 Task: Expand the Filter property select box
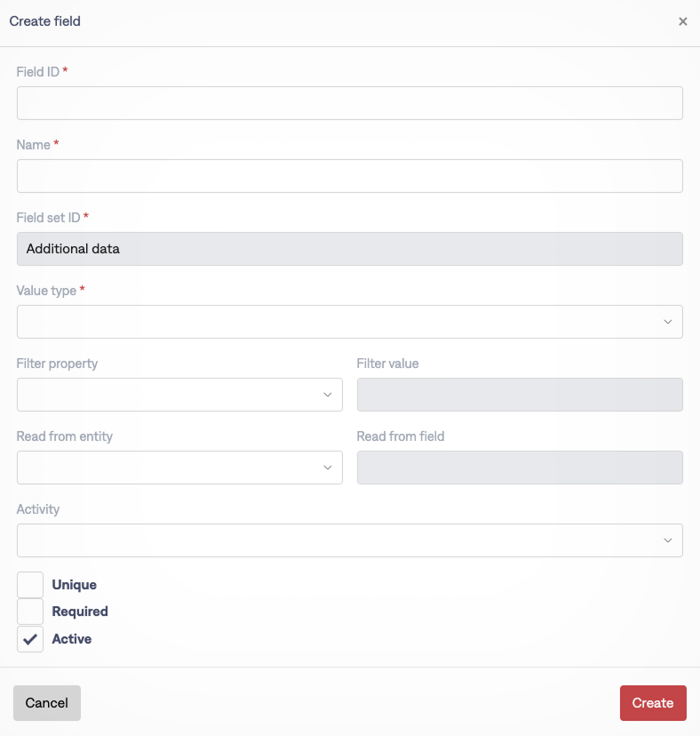click(x=169, y=395)
